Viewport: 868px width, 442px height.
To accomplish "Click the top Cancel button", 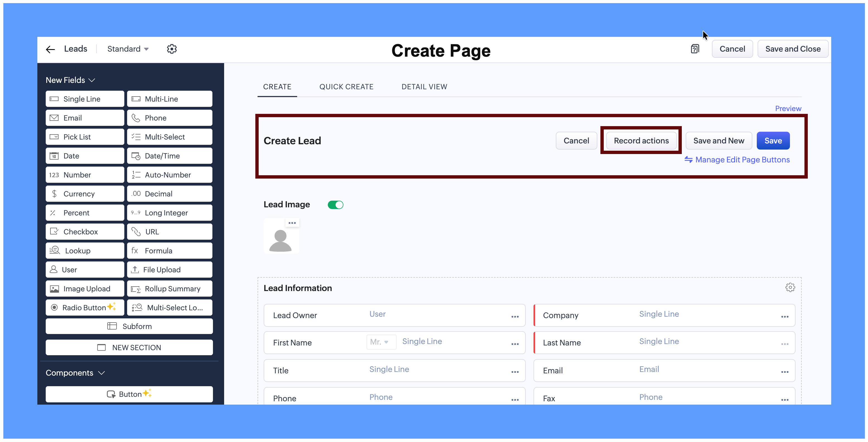I will 732,49.
